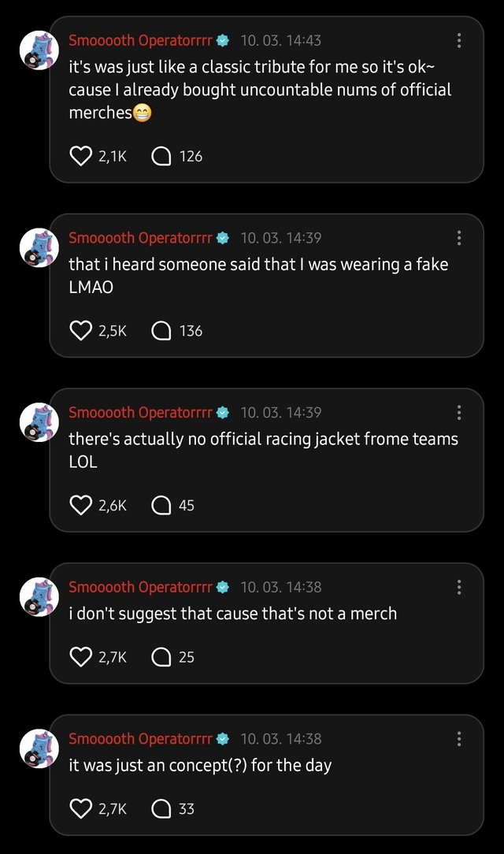This screenshot has width=504, height=854.
Task: Tap profile avatar beside top post
Action: (39, 50)
